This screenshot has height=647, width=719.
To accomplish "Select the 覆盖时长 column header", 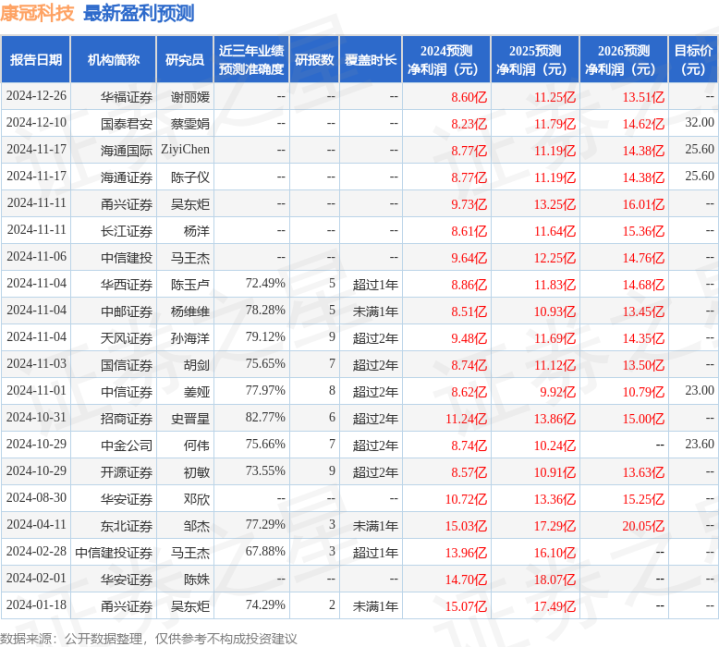I will coord(371,60).
